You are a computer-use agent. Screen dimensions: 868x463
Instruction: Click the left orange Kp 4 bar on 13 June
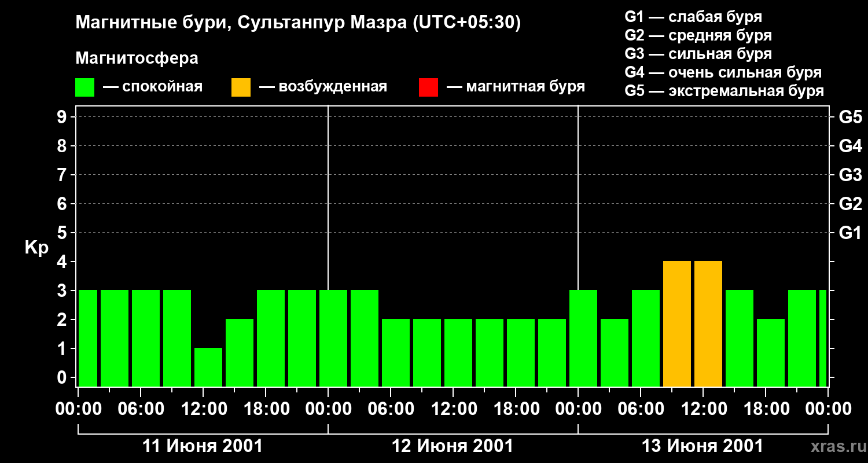click(677, 324)
